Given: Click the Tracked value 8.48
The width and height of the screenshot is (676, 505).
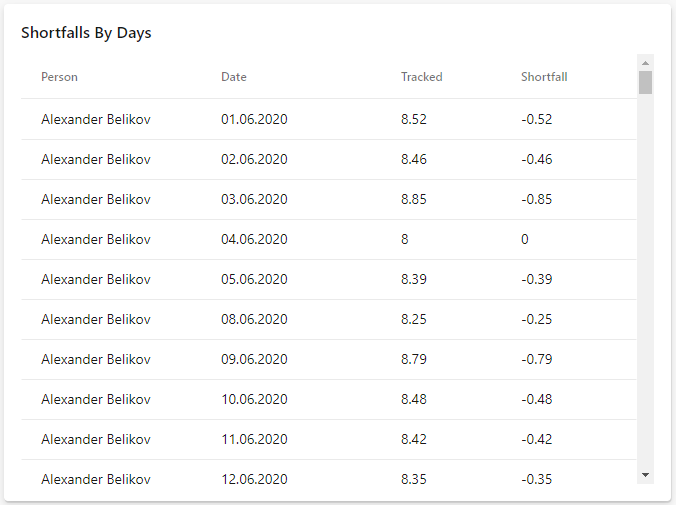Looking at the screenshot, I should coord(413,399).
